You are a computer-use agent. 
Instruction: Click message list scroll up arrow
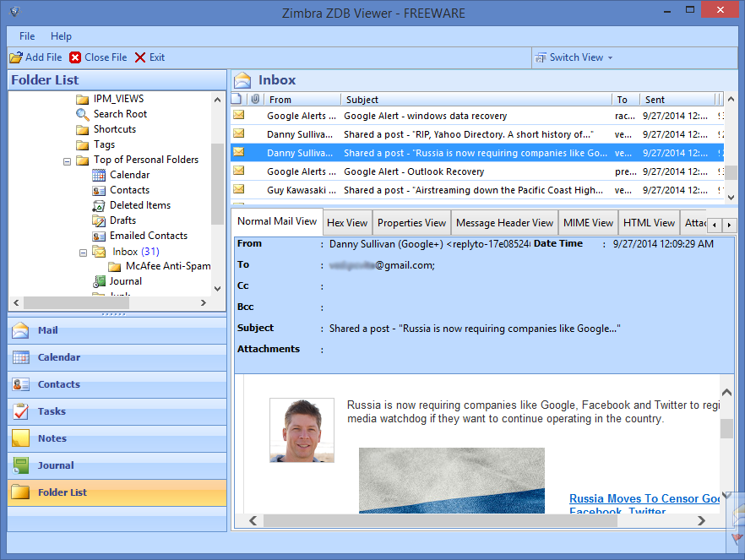click(731, 100)
